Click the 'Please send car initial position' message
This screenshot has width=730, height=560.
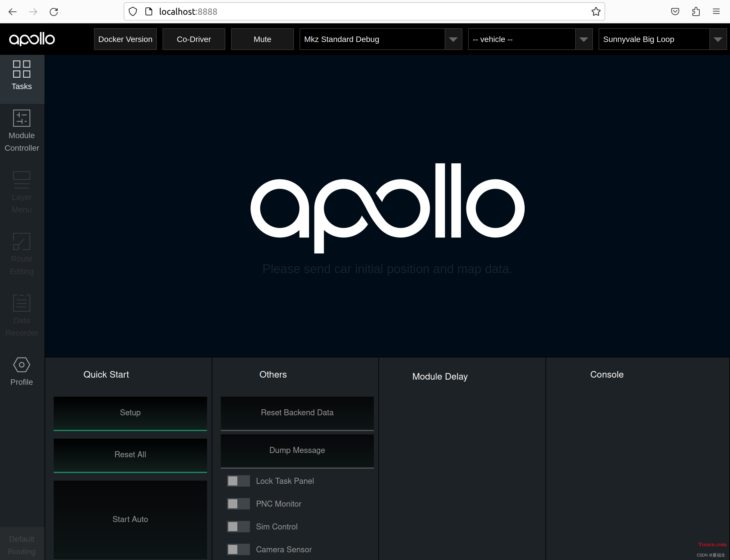[387, 269]
